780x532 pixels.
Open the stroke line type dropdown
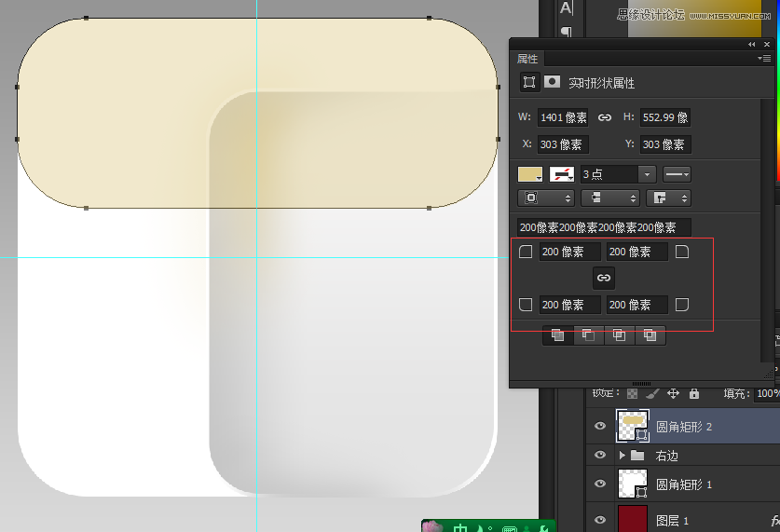point(677,174)
